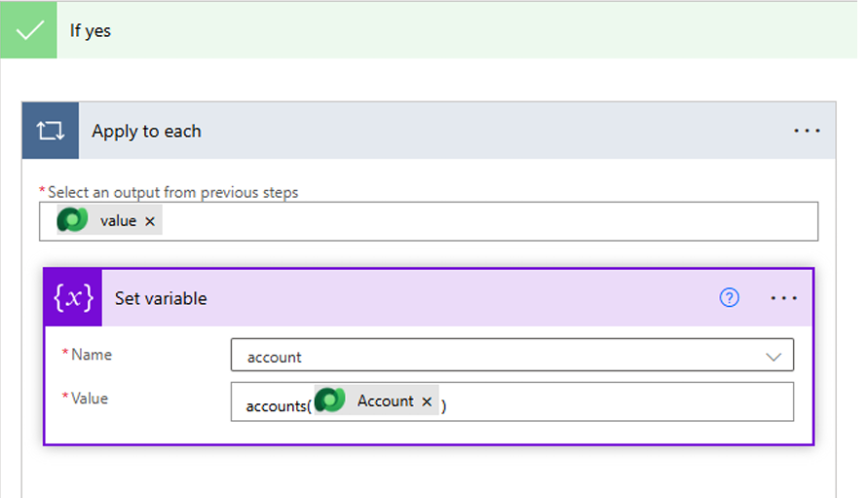Image resolution: width=868 pixels, height=498 pixels.
Task: Click the Dataverse icon on value token
Action: pyautogui.click(x=72, y=221)
